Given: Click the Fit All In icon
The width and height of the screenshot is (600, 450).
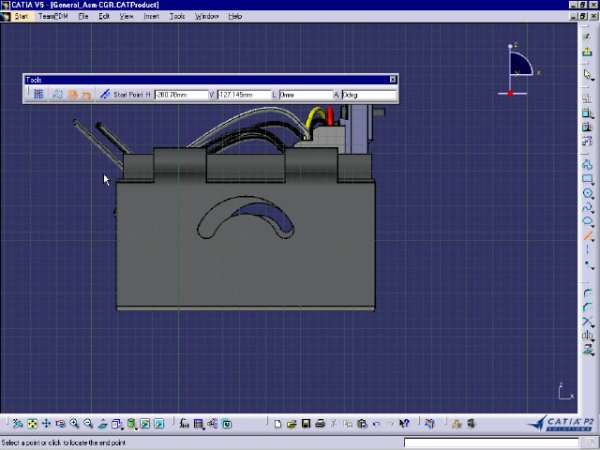Looking at the screenshot, I should click(x=32, y=424).
